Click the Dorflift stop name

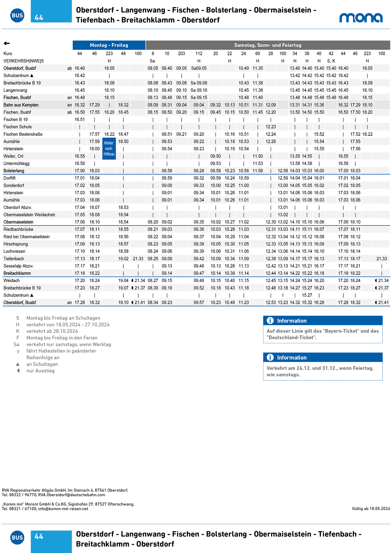pos(9,178)
